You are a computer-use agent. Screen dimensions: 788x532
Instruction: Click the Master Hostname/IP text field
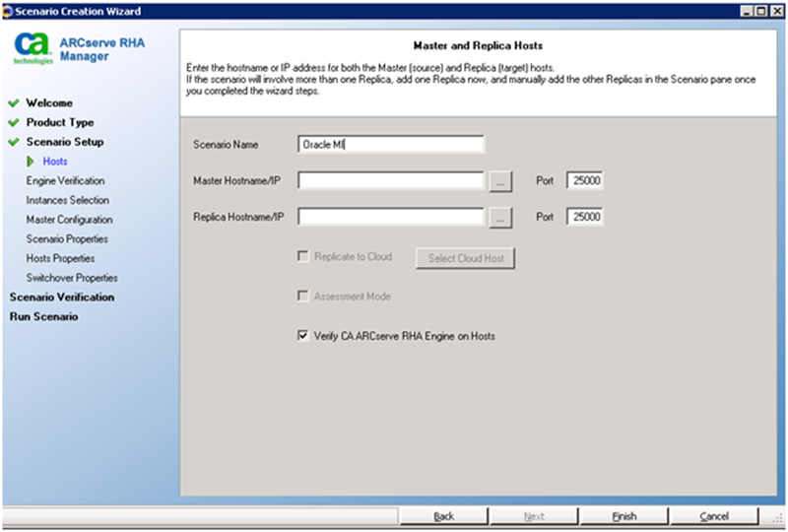pos(391,180)
